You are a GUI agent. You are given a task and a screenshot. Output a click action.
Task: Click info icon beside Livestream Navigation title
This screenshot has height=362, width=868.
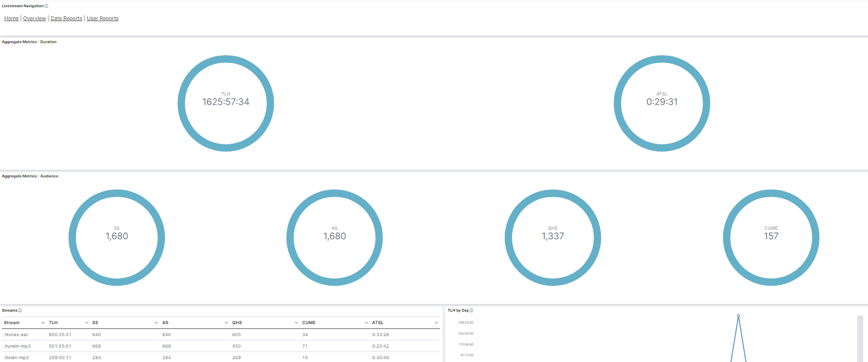pyautogui.click(x=46, y=6)
